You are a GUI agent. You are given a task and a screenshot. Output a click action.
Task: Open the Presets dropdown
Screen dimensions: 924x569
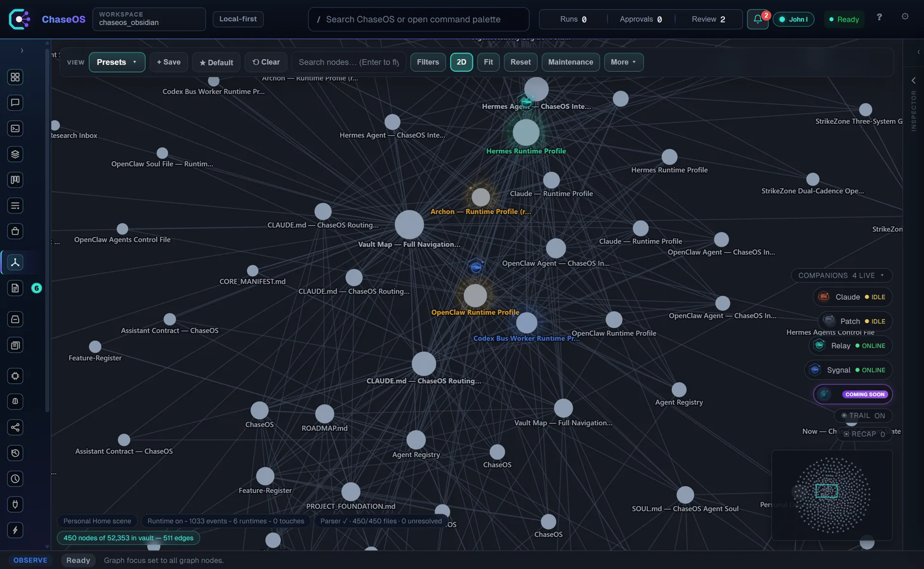point(117,62)
